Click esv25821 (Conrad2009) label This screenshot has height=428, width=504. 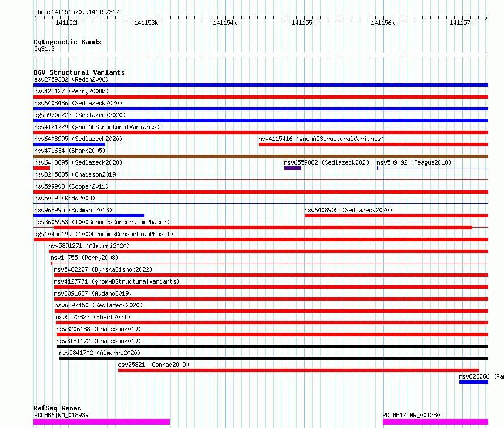(153, 365)
